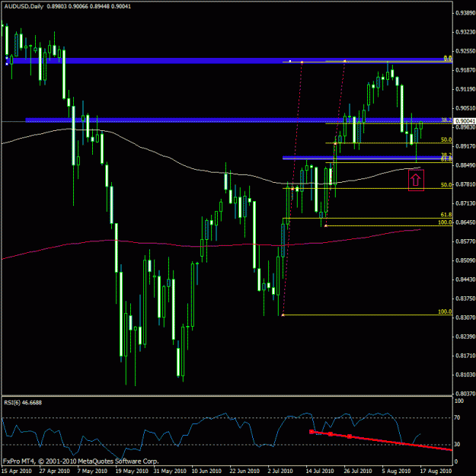Click the RSI(6) 46.6688 indicator label
The height and width of the screenshot is (476, 476).
[x=23, y=403]
